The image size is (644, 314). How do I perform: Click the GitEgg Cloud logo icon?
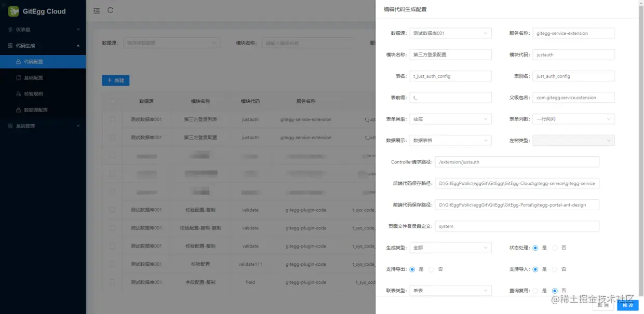[x=14, y=11]
